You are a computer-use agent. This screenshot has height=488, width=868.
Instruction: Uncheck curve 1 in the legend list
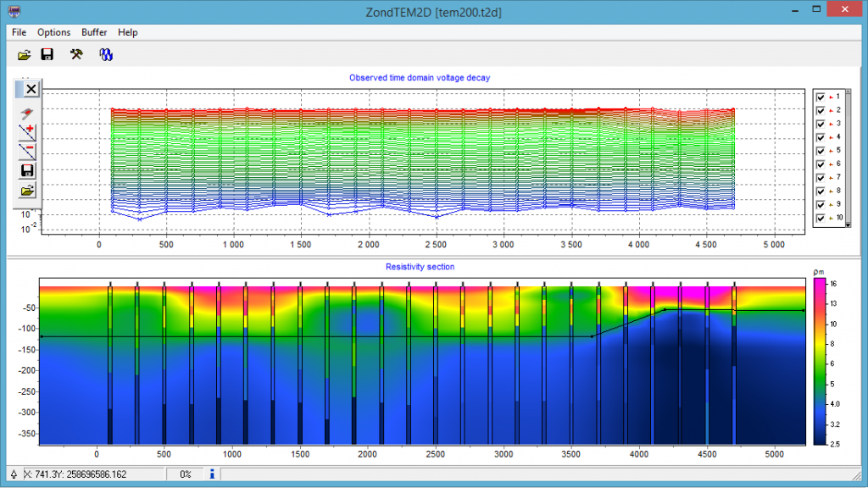pos(820,97)
